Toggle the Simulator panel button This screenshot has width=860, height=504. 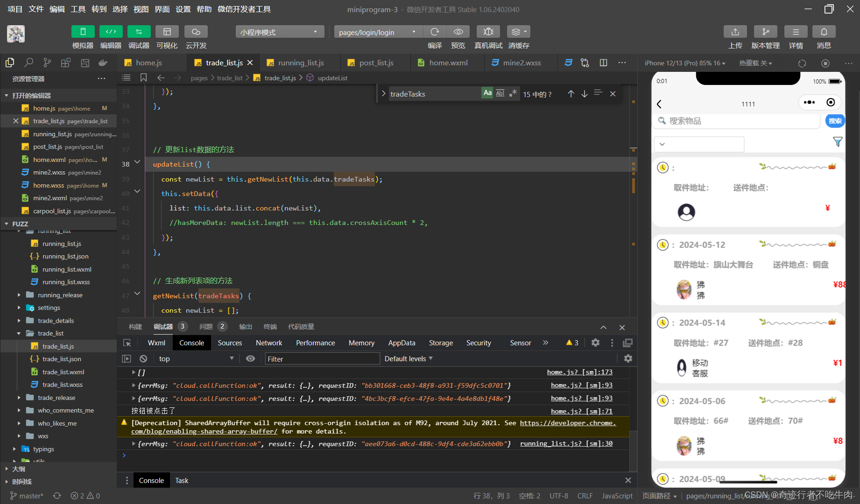(x=83, y=32)
